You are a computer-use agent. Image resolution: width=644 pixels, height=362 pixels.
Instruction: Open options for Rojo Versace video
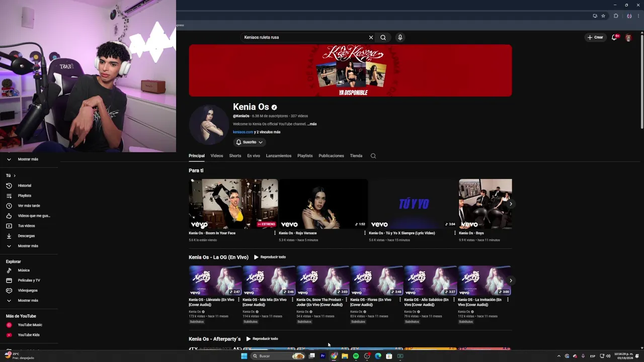[365, 233]
